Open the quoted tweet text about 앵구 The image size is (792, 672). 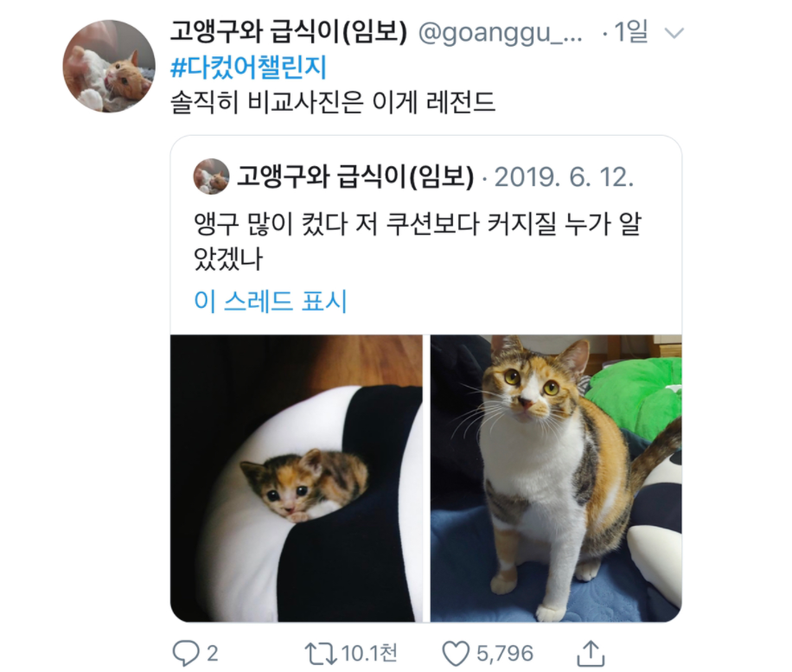click(418, 241)
